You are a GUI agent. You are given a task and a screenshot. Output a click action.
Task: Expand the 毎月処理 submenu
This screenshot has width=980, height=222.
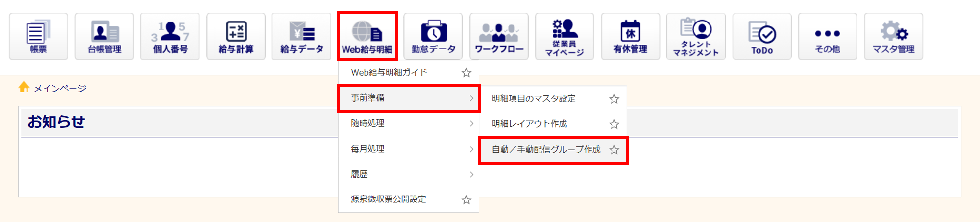point(409,149)
